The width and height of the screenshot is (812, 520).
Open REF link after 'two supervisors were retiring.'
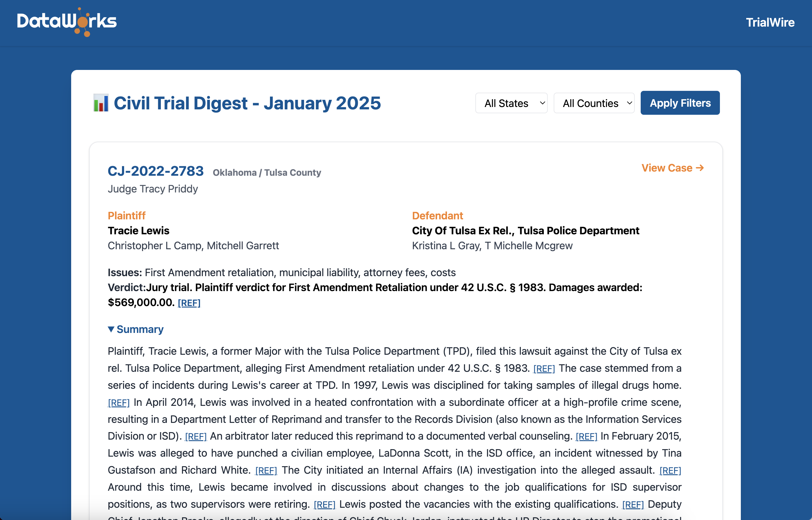(325, 505)
